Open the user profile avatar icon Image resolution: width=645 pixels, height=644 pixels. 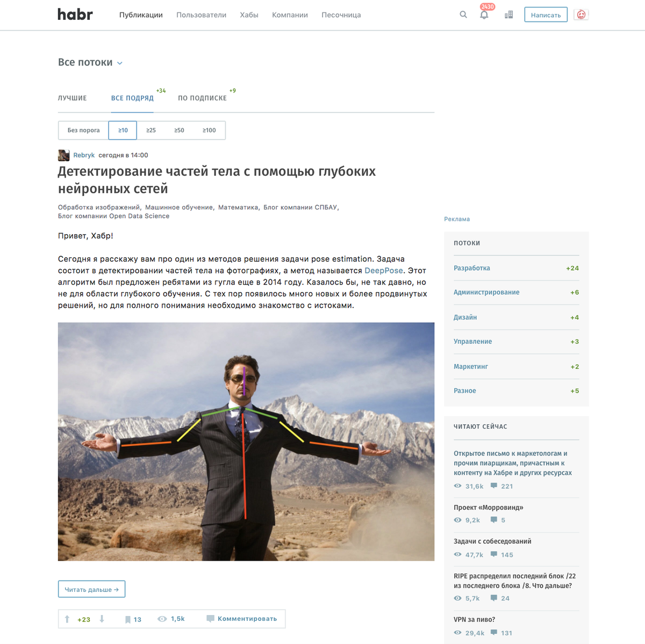[581, 15]
